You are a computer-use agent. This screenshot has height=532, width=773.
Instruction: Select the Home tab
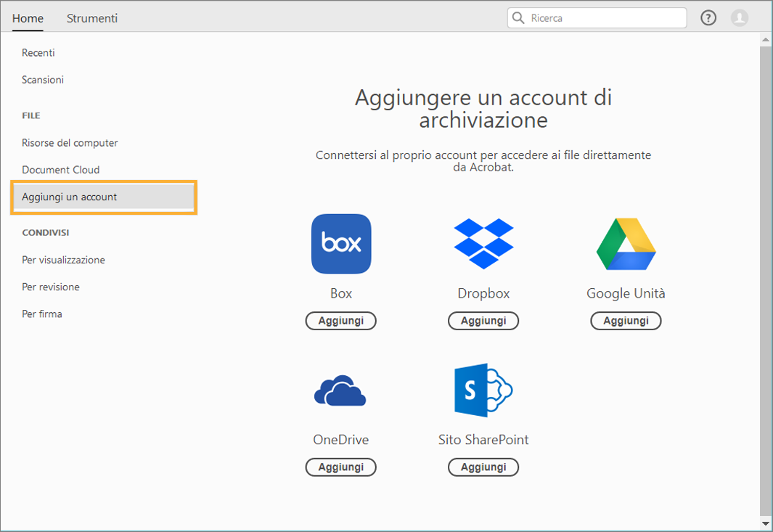tap(28, 18)
